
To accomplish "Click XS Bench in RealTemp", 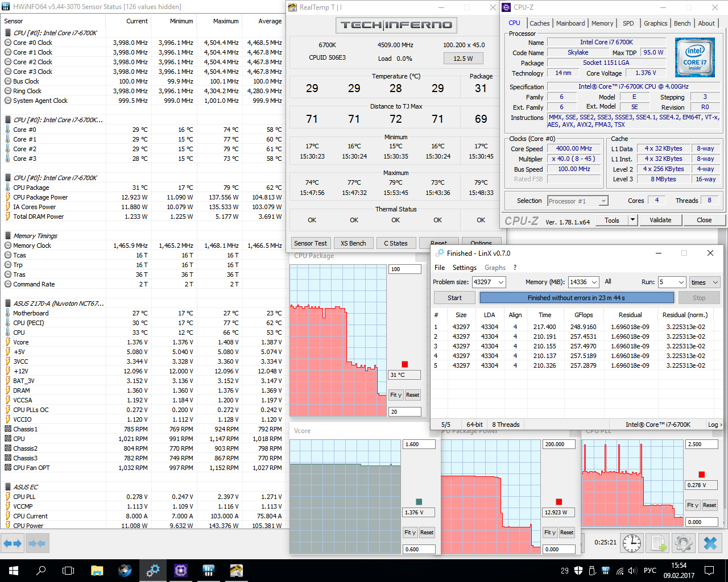I will click(353, 243).
